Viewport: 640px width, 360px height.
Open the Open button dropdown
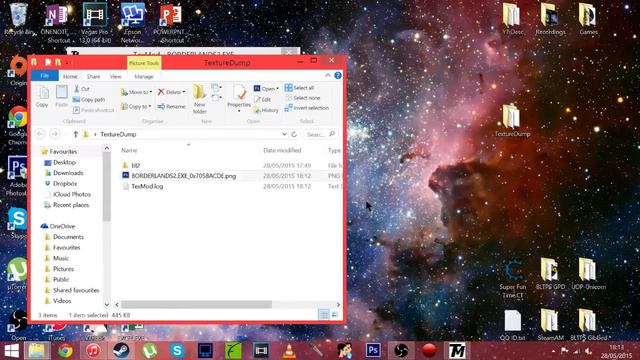pos(278,89)
